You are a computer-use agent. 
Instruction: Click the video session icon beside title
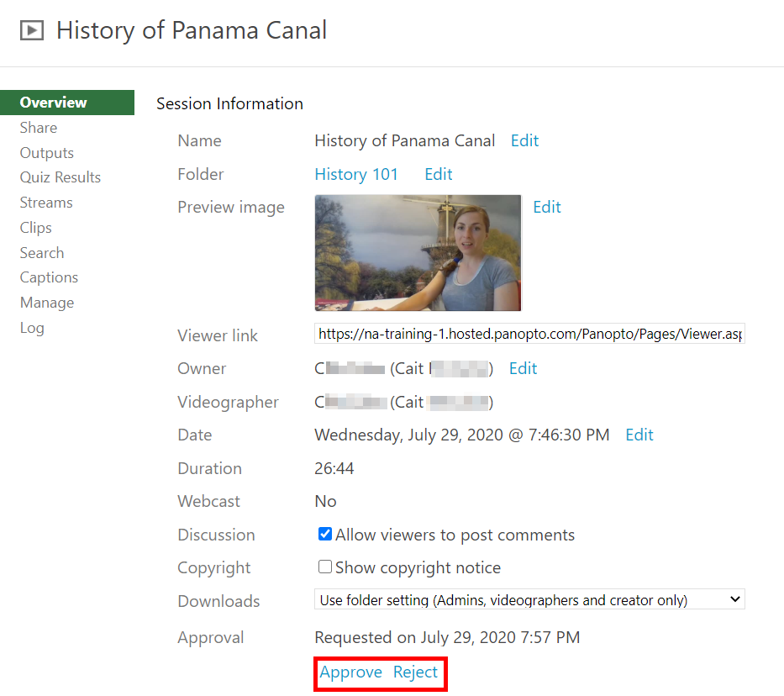tap(32, 31)
